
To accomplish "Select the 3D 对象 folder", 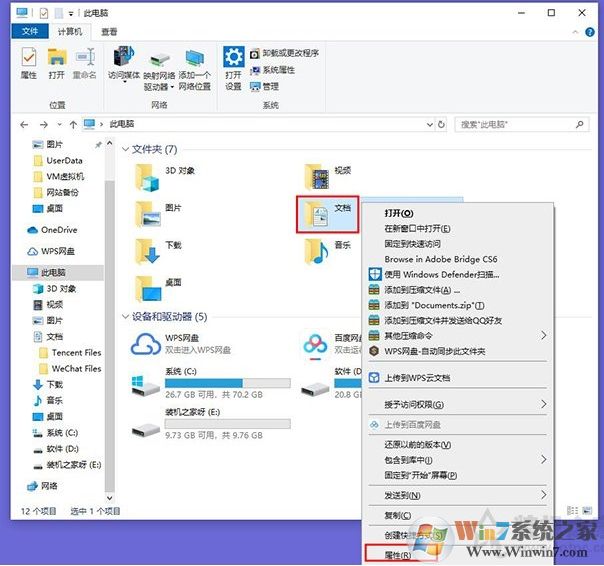I will (166, 177).
